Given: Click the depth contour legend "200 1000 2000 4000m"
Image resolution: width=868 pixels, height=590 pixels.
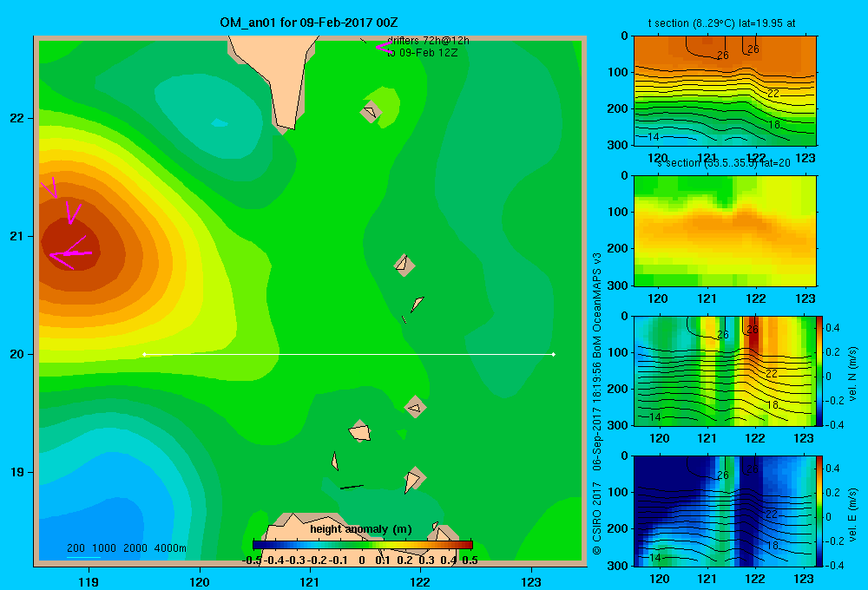Looking at the screenshot, I should coord(126,548).
